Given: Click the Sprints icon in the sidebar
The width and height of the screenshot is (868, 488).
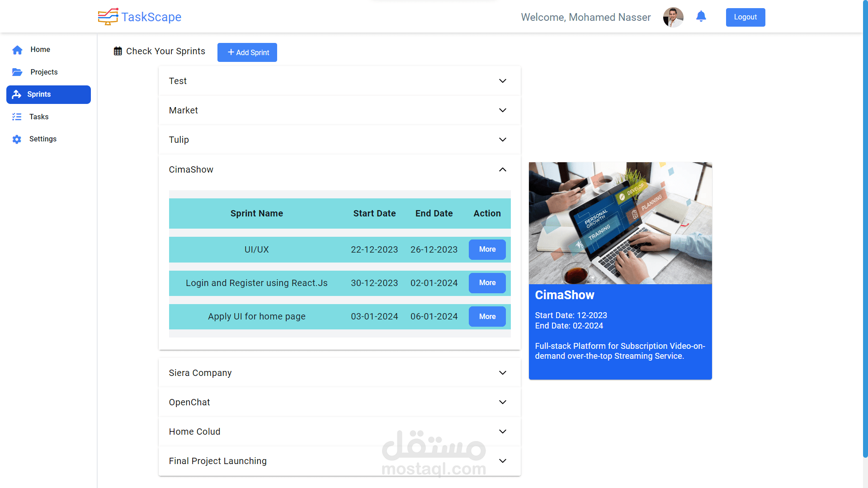Looking at the screenshot, I should pos(17,94).
